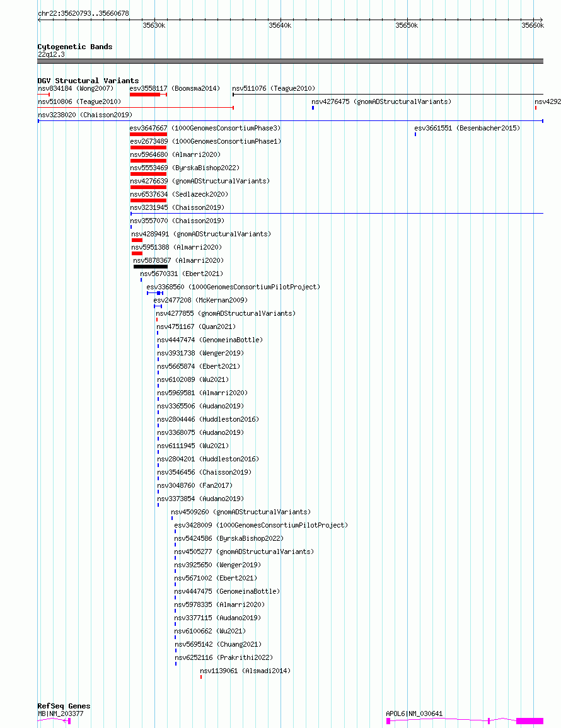This screenshot has width=561, height=728.
Task: Click nsv2804201 (Huddleston2016) label
Action: pos(208,459)
